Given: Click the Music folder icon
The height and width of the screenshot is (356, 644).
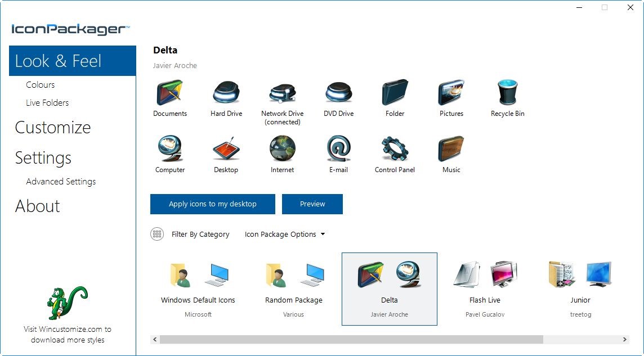Looking at the screenshot, I should point(451,148).
